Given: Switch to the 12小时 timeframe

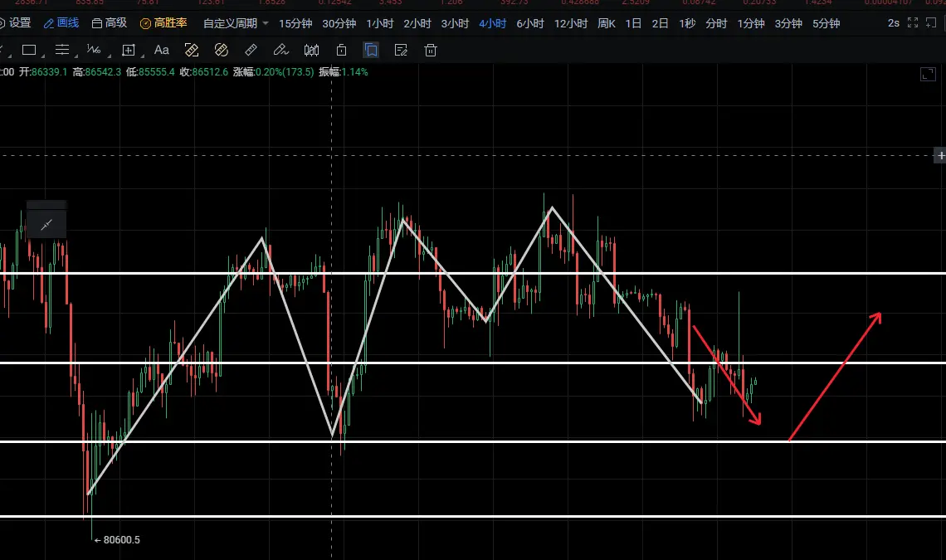Looking at the screenshot, I should coord(571,23).
